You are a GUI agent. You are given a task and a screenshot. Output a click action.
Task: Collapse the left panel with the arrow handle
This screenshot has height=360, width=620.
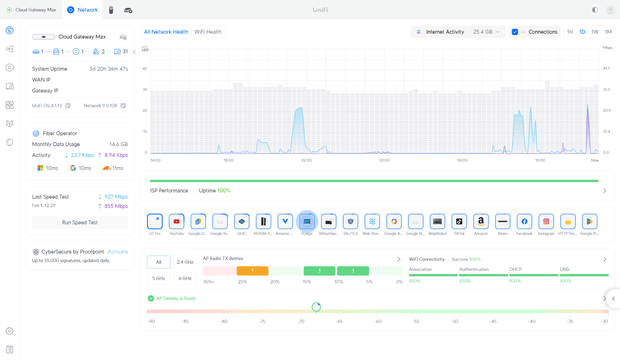coord(134,52)
